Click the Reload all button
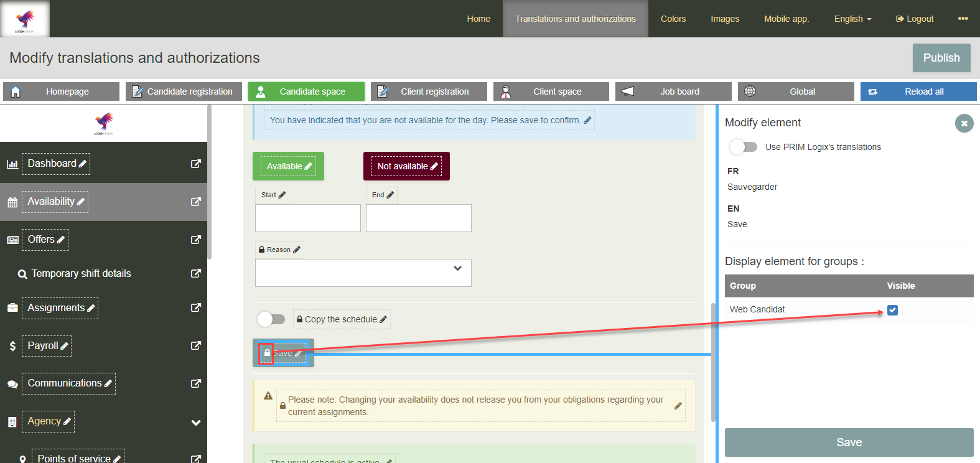This screenshot has height=463, width=980. (918, 91)
